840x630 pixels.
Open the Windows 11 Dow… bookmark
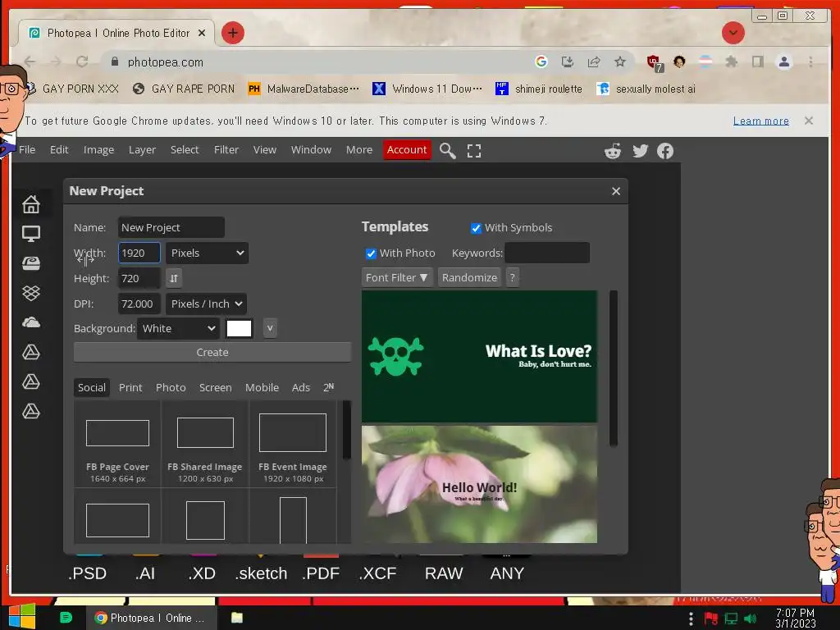coord(427,89)
